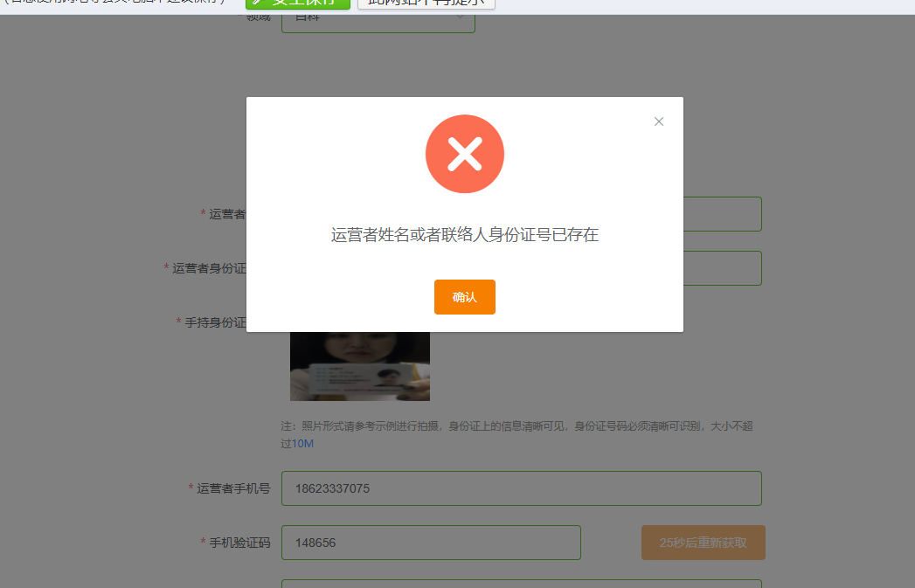Click the 25秒后重新获取 resend code button
This screenshot has width=915, height=588.
pyautogui.click(x=704, y=543)
